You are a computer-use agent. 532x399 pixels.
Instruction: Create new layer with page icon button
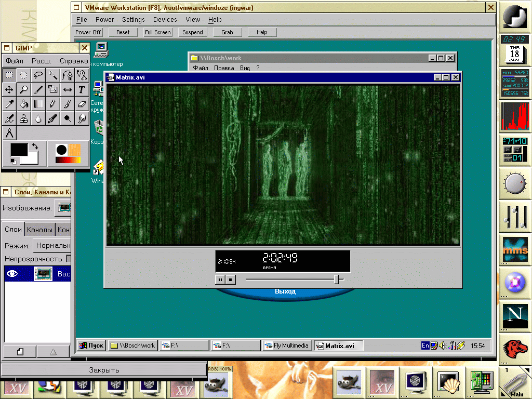pyautogui.click(x=20, y=352)
